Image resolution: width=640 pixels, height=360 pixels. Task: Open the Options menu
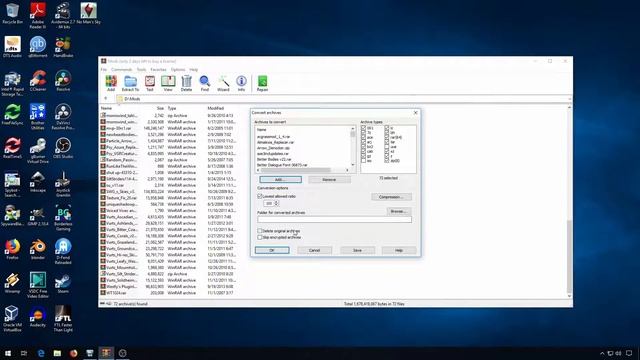click(x=178, y=70)
